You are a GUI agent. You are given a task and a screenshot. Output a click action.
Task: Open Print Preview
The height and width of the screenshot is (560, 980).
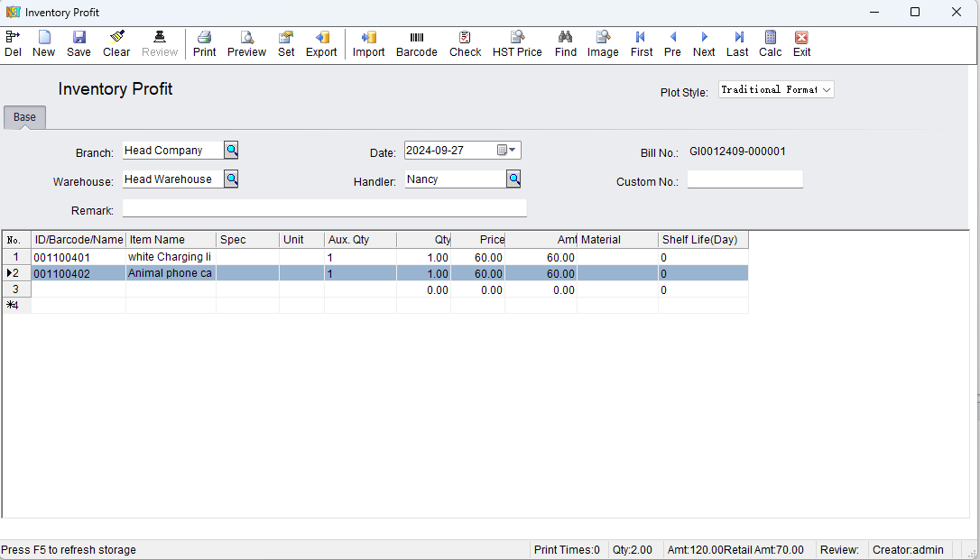tap(246, 43)
